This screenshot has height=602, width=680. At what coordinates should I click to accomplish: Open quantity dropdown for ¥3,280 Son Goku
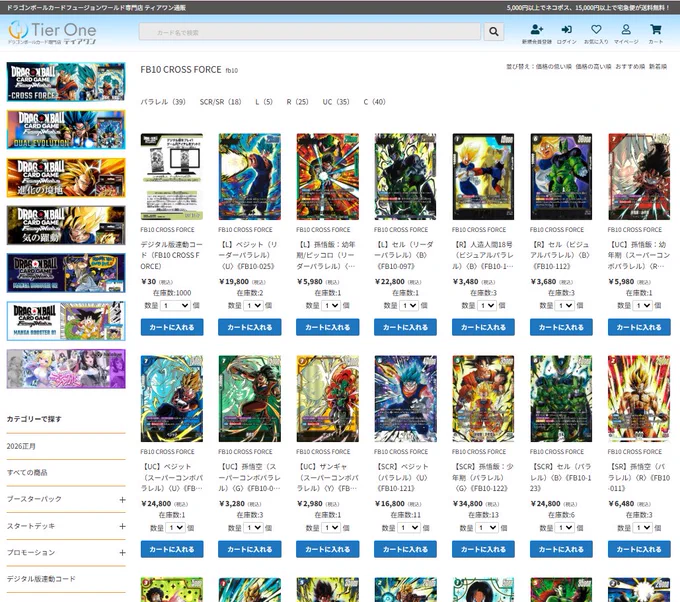[x=253, y=528]
